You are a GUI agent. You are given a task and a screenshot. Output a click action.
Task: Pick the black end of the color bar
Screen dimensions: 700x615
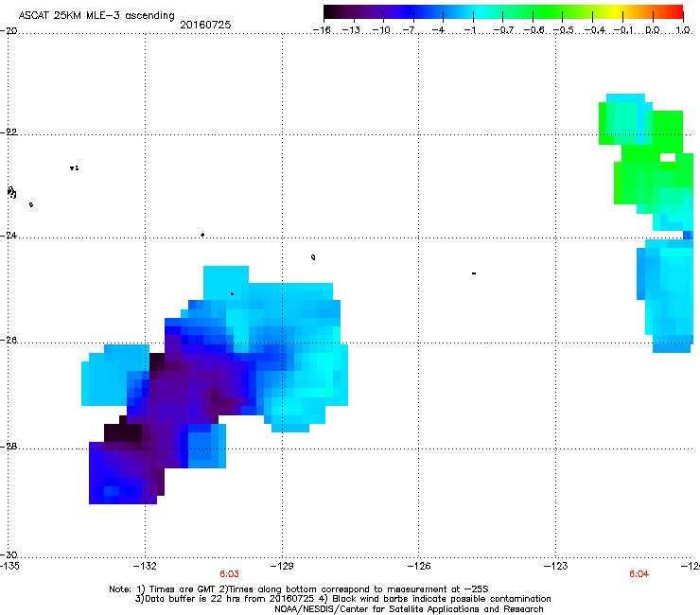pyautogui.click(x=328, y=12)
